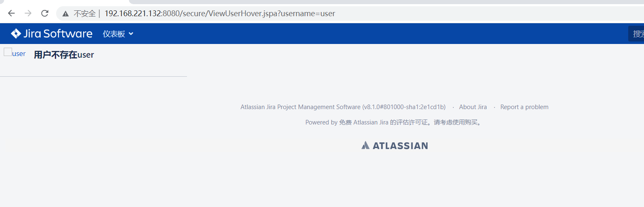Click the not-secure warning triangle icon

point(66,14)
